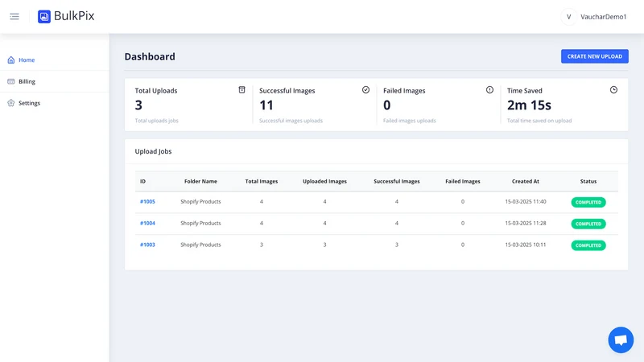The width and height of the screenshot is (644, 362).
Task: Click the Billing card icon
Action: pyautogui.click(x=11, y=81)
